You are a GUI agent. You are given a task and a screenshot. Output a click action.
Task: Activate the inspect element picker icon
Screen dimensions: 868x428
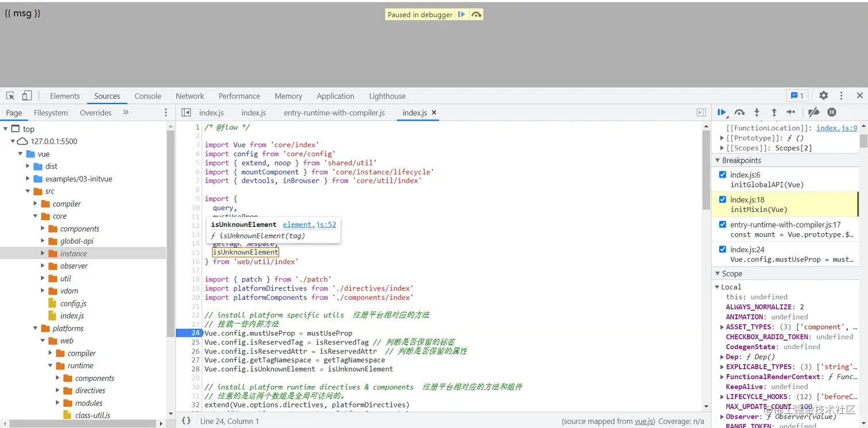click(10, 96)
